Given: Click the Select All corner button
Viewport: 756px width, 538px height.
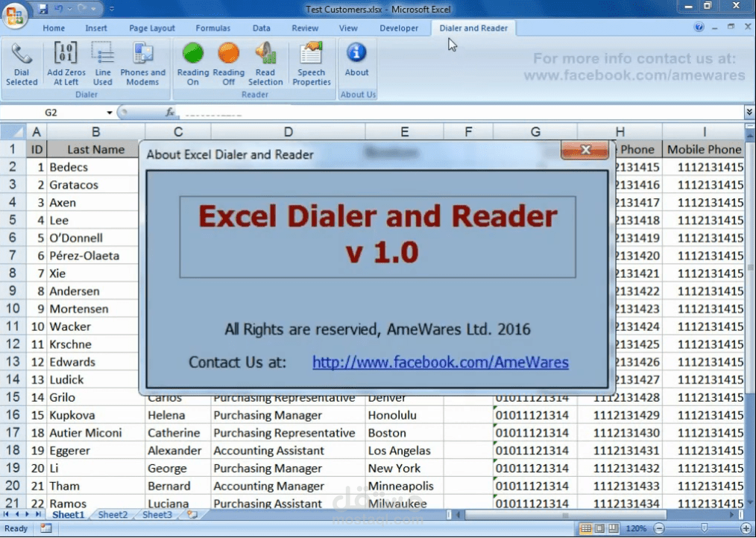Looking at the screenshot, I should [13, 132].
